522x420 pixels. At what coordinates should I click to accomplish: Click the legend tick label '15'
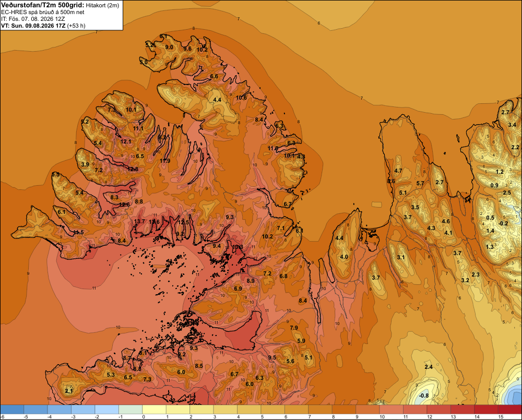(501, 417)
